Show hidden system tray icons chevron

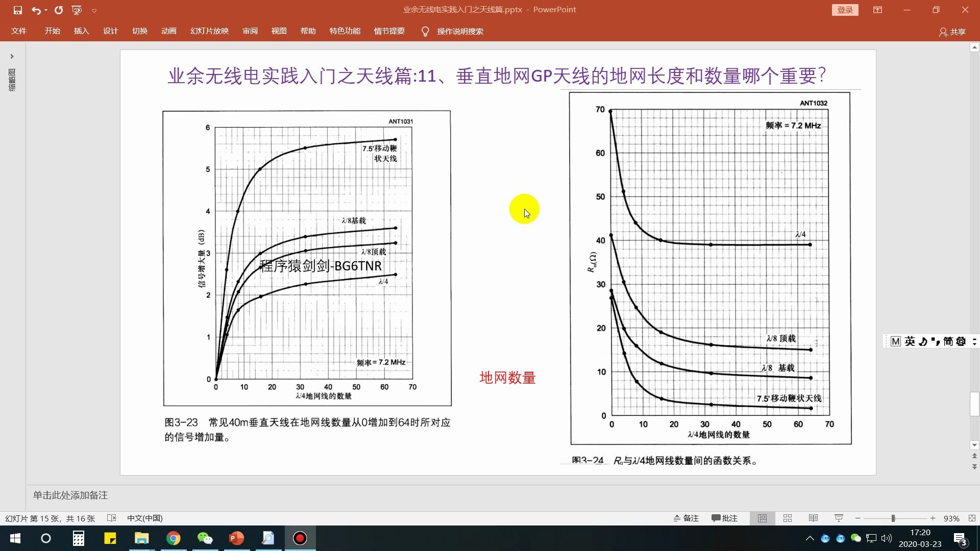pos(810,538)
